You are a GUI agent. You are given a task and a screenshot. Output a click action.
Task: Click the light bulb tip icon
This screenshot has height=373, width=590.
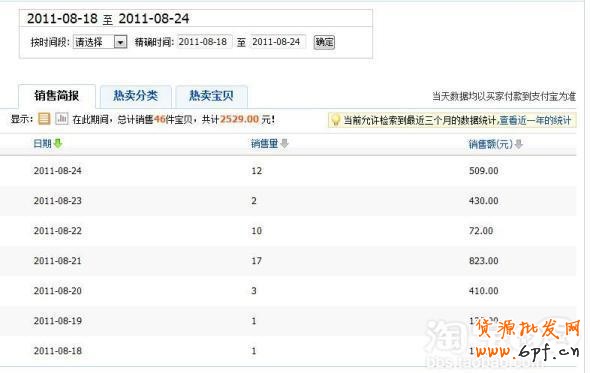point(335,120)
